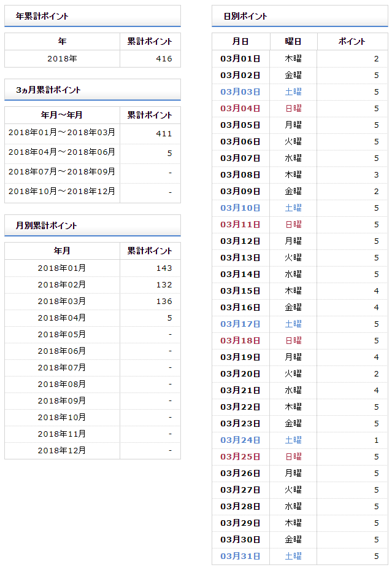Select the red 03月18日 date cell
The width and height of the screenshot is (392, 570).
[240, 341]
